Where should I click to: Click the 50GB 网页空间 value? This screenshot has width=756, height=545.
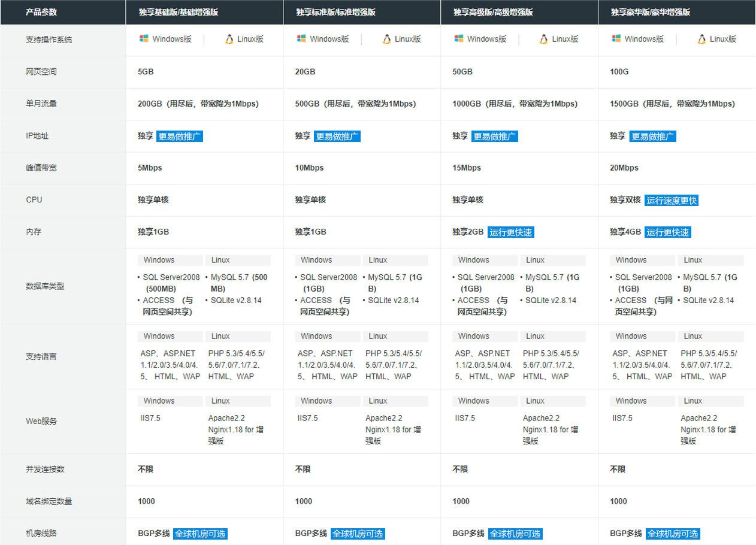pyautogui.click(x=463, y=72)
